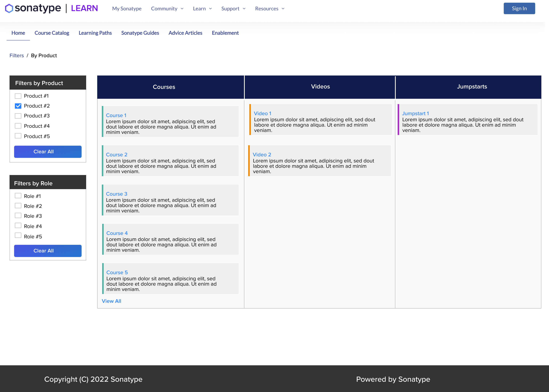Tick the Role #4 checkbox

point(18,225)
